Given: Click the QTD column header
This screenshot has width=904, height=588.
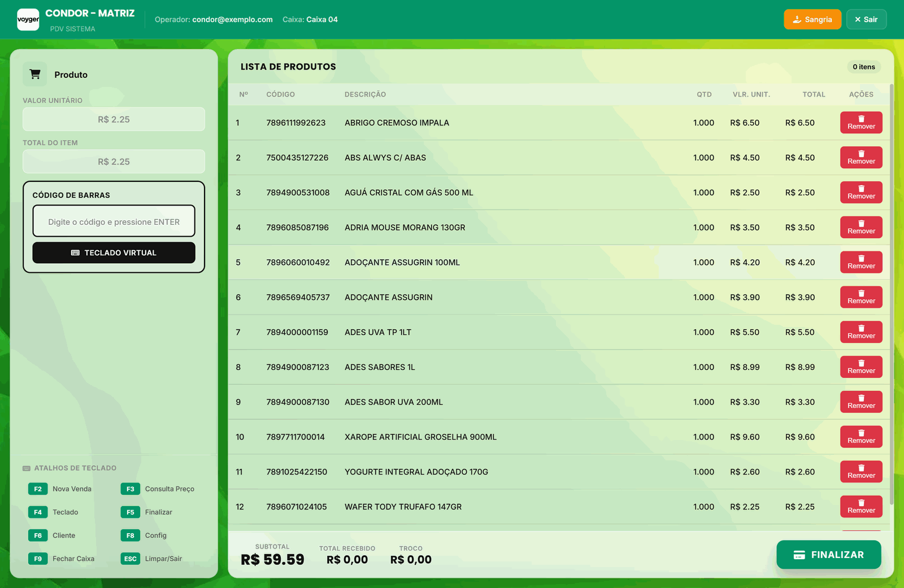Looking at the screenshot, I should coord(704,94).
